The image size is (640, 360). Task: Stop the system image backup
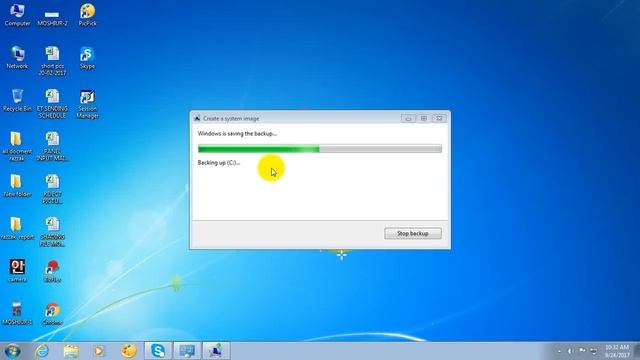413,233
